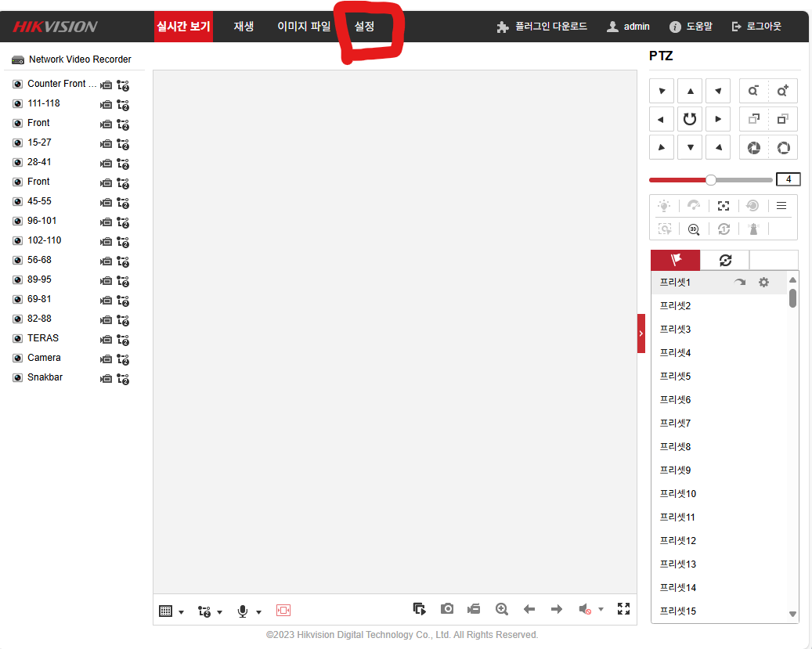Switch stream type for Counter Front camera
This screenshot has width=812, height=649.
[x=123, y=85]
